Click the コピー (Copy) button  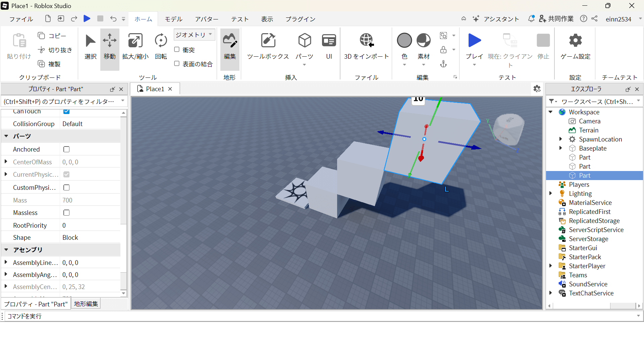click(52, 36)
